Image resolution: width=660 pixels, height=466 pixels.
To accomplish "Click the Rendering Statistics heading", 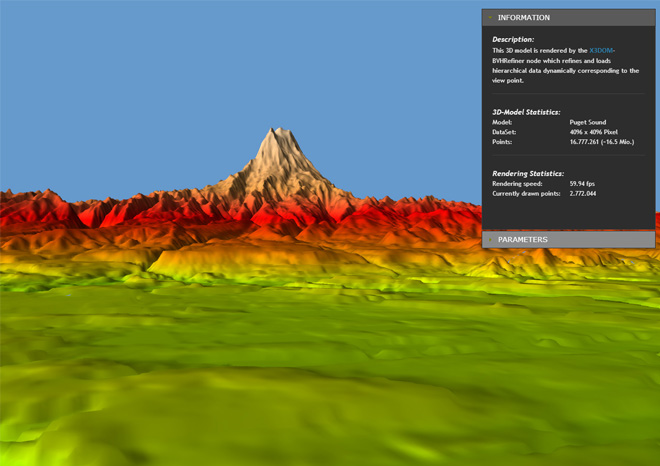I will click(528, 173).
